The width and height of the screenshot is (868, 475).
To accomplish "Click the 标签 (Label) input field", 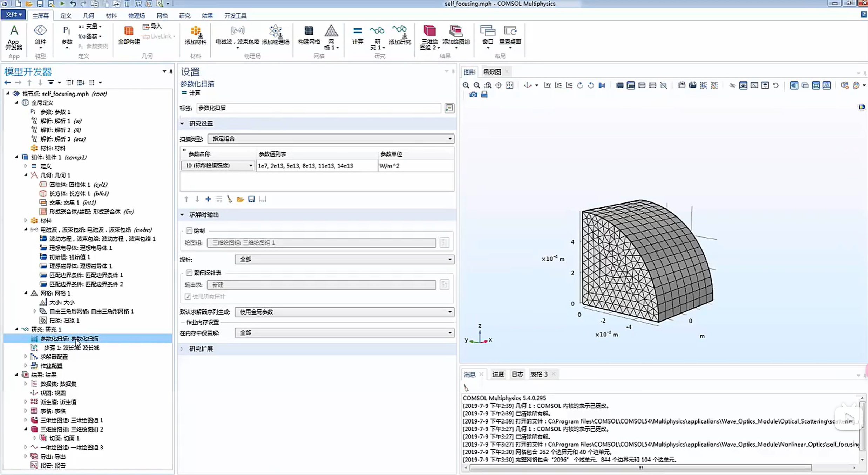I will pyautogui.click(x=318, y=108).
